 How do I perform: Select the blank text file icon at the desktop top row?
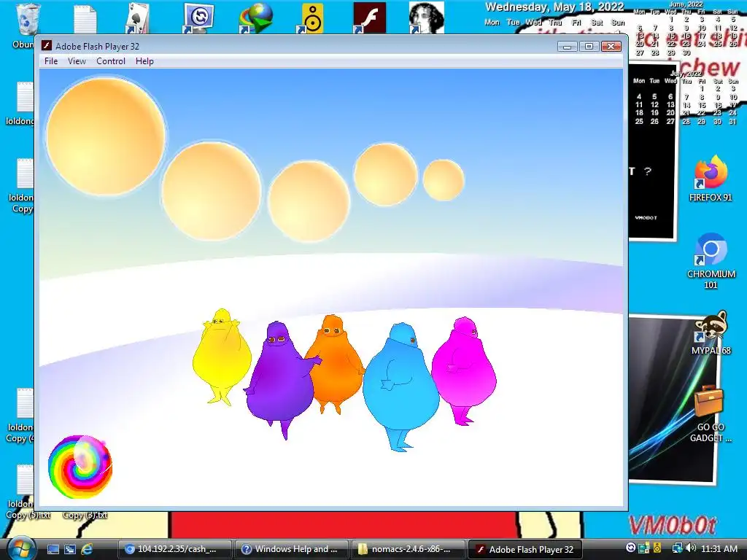(x=85, y=18)
